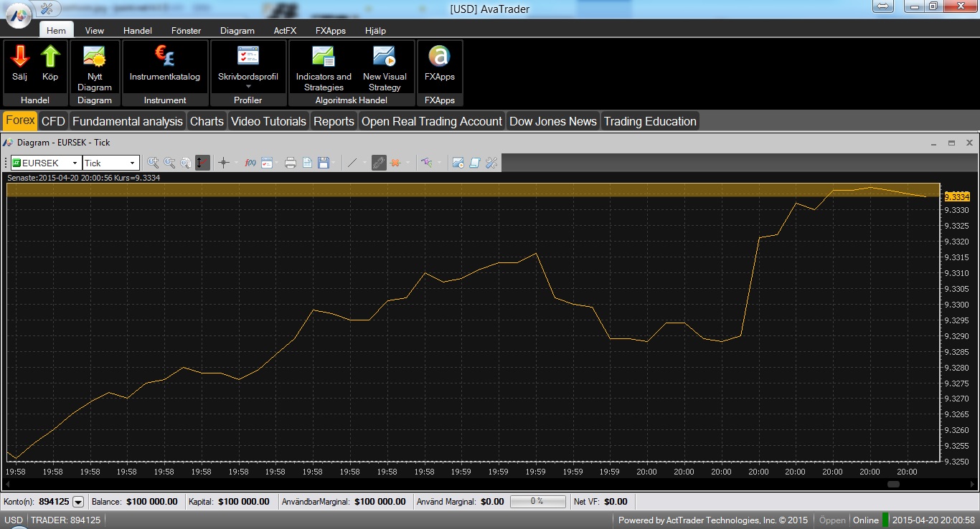Toggle the vertical auto-scale icon
980x529 pixels.
pyautogui.click(x=202, y=163)
